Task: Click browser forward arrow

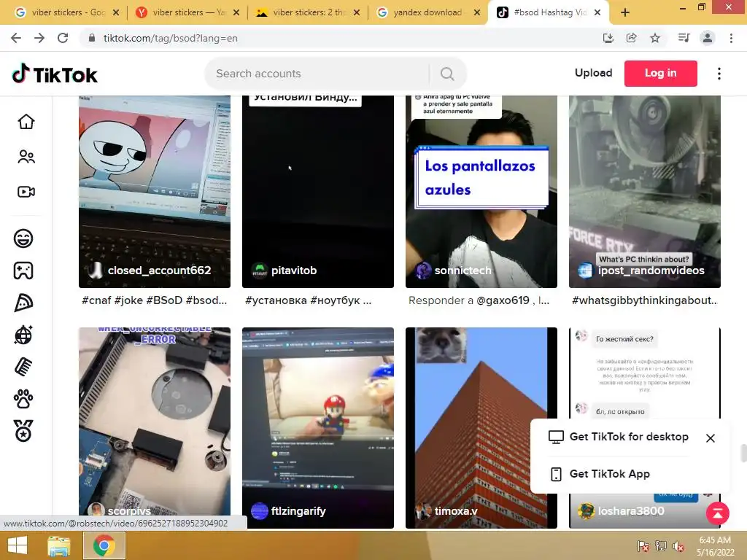Action: point(39,38)
